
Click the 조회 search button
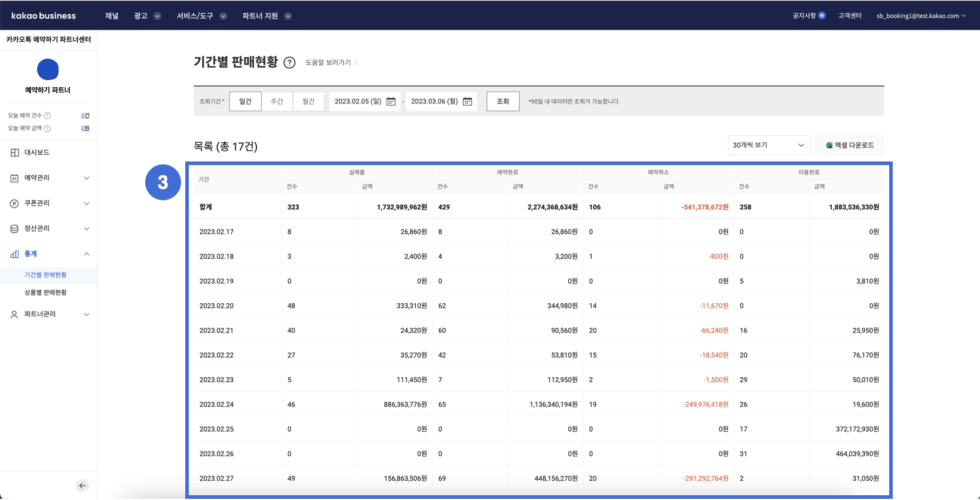point(503,102)
